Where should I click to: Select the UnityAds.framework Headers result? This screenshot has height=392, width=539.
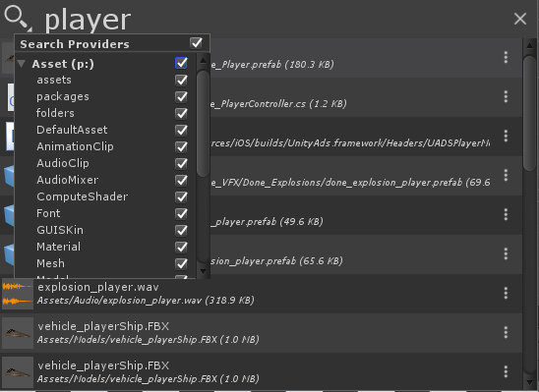(366, 137)
